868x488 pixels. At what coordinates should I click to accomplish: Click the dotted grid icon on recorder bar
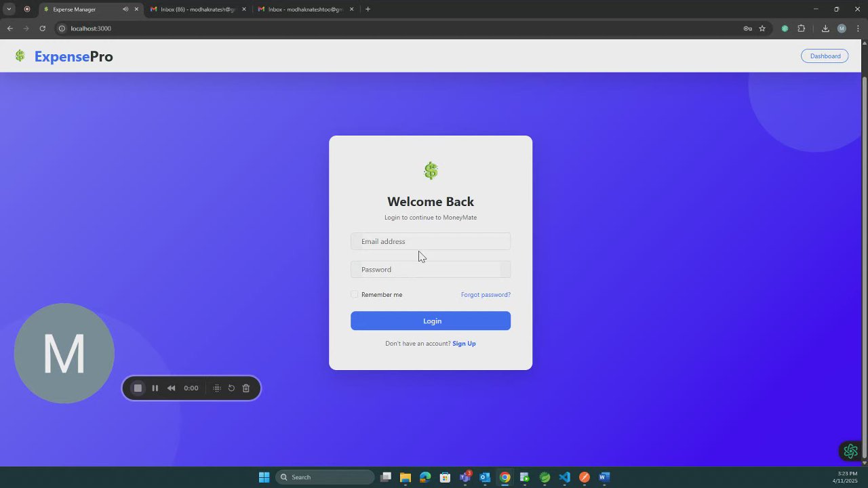tap(217, 388)
